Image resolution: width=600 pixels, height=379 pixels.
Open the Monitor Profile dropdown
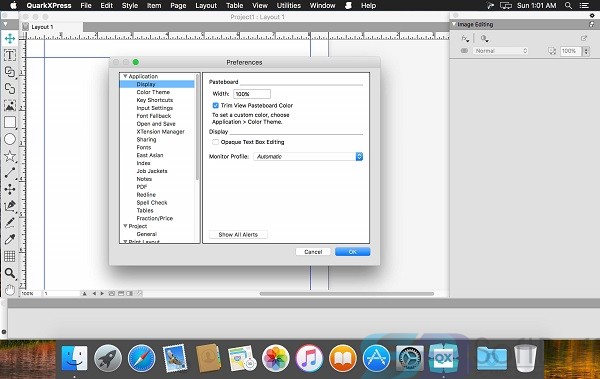tap(308, 157)
